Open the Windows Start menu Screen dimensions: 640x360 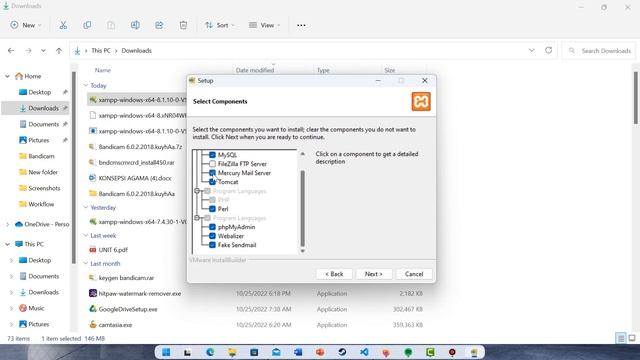click(166, 352)
